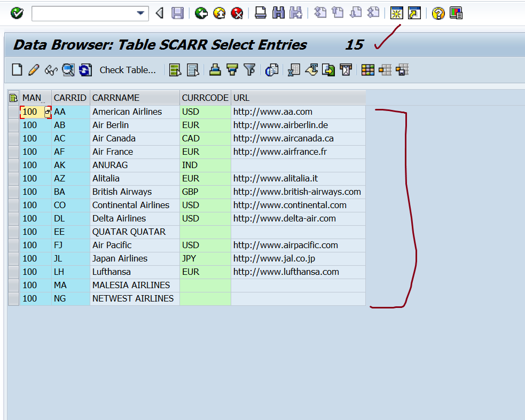Click the MAN column header
The width and height of the screenshot is (525, 420).
[35, 98]
